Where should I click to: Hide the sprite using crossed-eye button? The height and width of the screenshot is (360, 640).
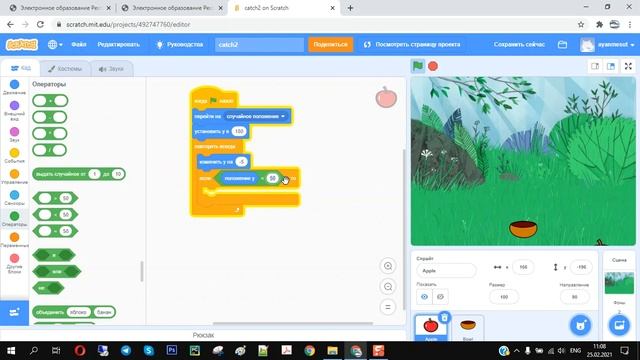pos(440,297)
